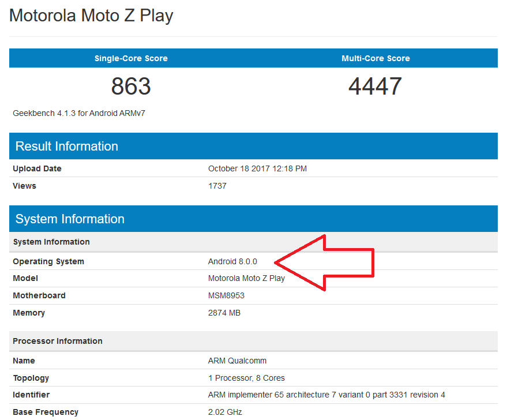Select the gray "System Information" subheader row
The width and height of the screenshot is (507, 420).
coord(254,242)
